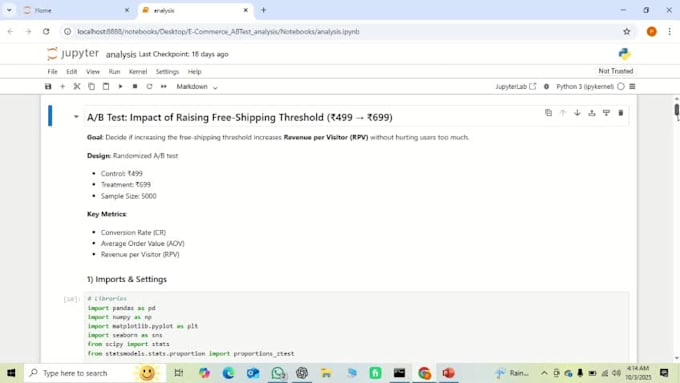Click the debugger bug icon
680x383 pixels.
(546, 87)
